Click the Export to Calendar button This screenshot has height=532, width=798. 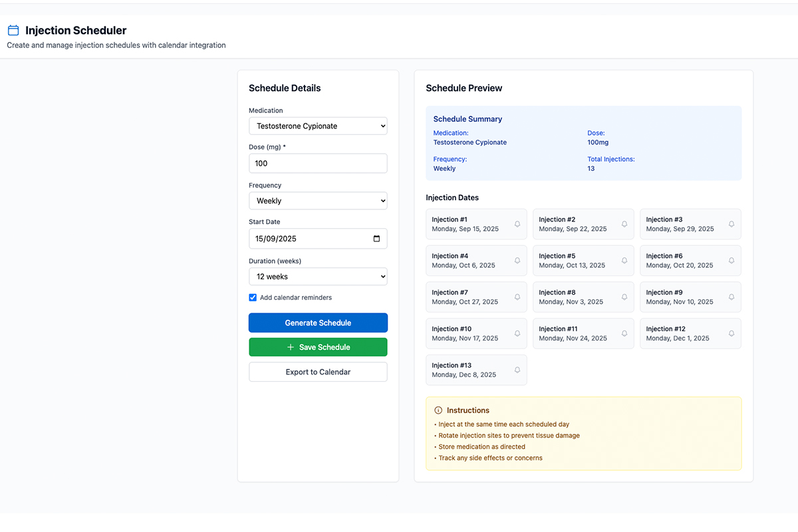318,372
